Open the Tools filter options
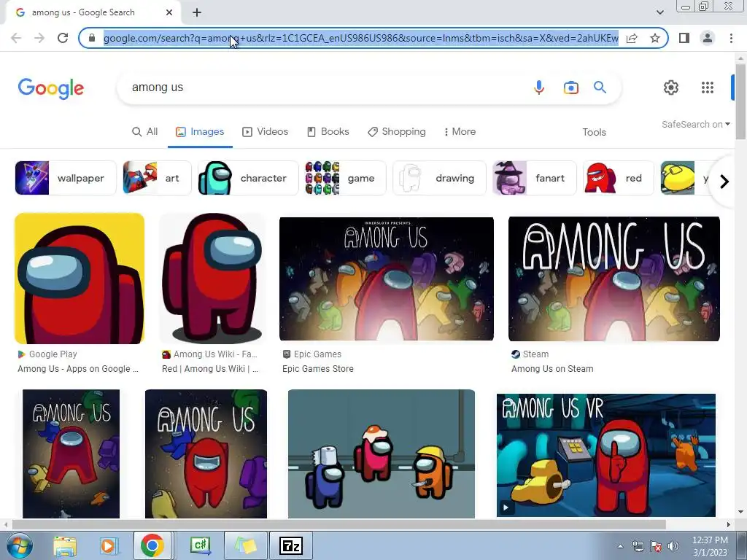The image size is (747, 560). pos(594,133)
